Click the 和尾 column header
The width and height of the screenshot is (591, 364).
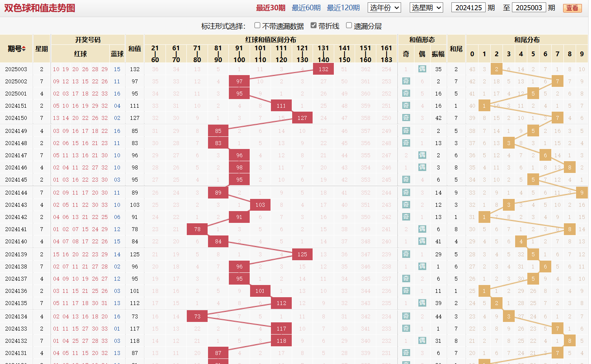pos(456,49)
